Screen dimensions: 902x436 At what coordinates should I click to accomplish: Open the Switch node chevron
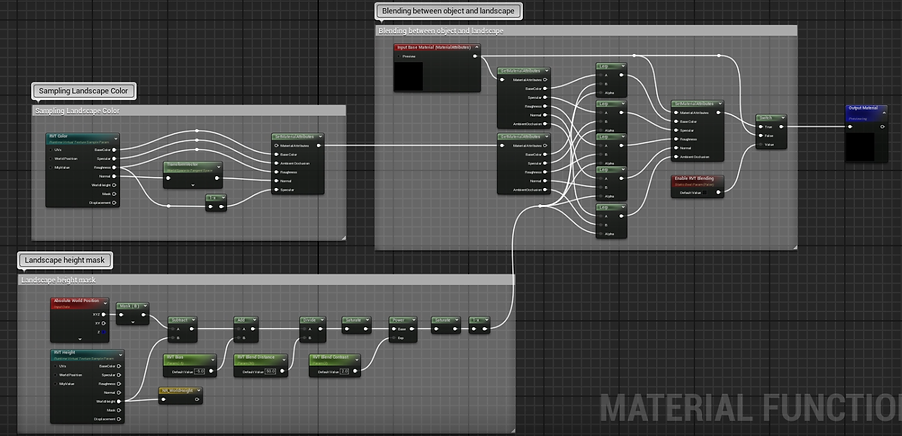(782, 118)
